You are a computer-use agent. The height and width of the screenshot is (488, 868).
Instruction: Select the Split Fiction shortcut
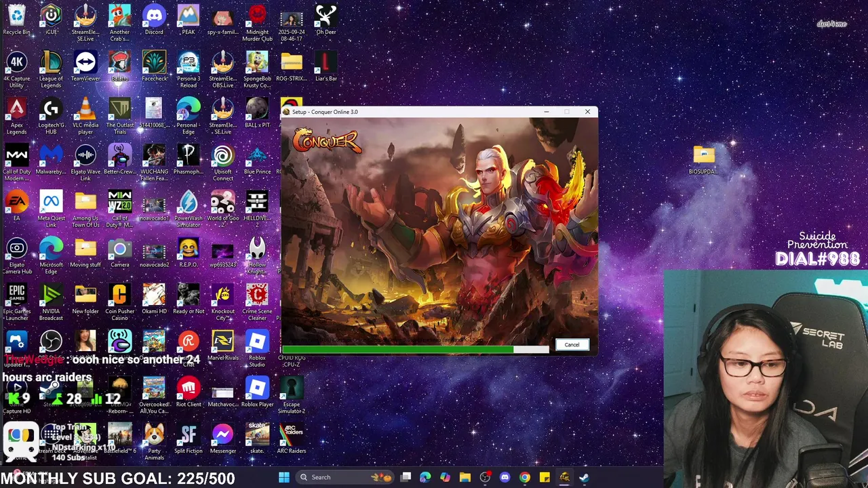pos(189,439)
